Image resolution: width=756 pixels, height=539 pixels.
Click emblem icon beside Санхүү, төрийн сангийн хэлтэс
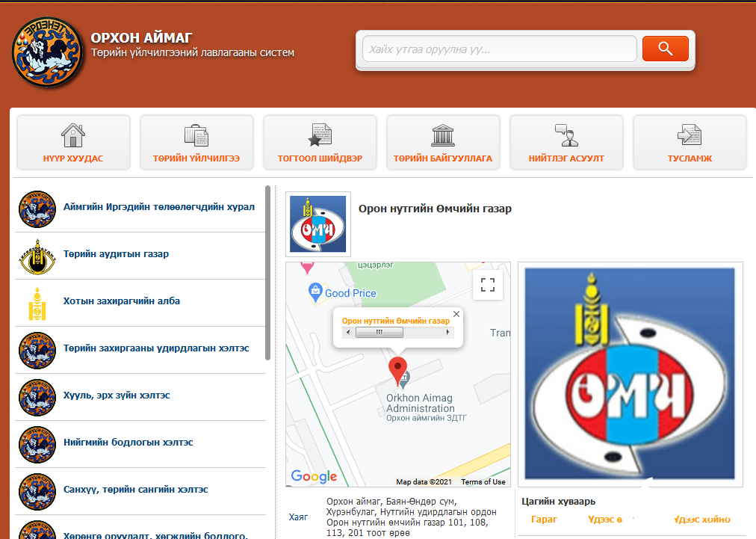pos(37,492)
